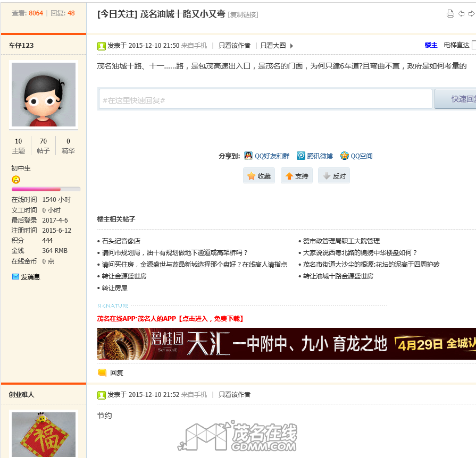The width and height of the screenshot is (476, 458).
Task: Expand the arrow next to 只看大图
Action: (292, 46)
